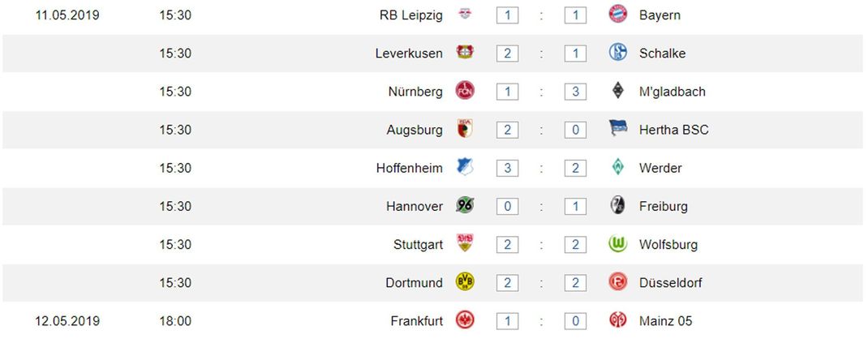Click the Nürnberg FCN logo
The height and width of the screenshot is (339, 868).
point(465,91)
